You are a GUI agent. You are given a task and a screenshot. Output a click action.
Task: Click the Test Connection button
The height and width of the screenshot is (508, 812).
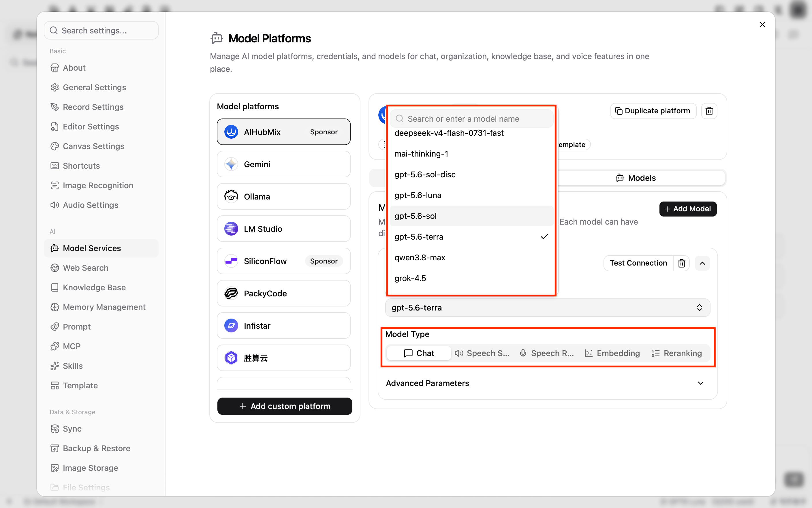click(638, 263)
